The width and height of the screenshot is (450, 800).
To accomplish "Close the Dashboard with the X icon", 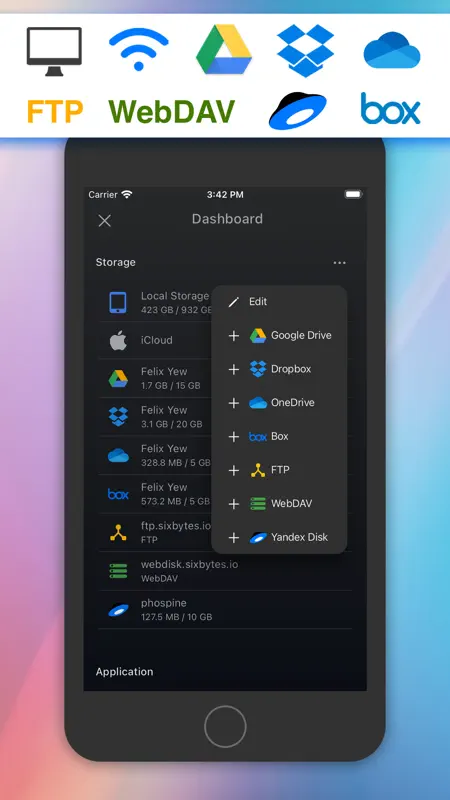I will pos(105,220).
